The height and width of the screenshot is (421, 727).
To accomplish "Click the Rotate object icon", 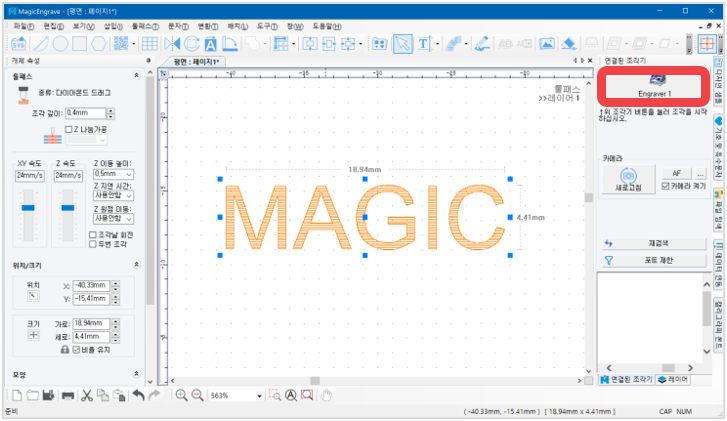I will pyautogui.click(x=191, y=44).
